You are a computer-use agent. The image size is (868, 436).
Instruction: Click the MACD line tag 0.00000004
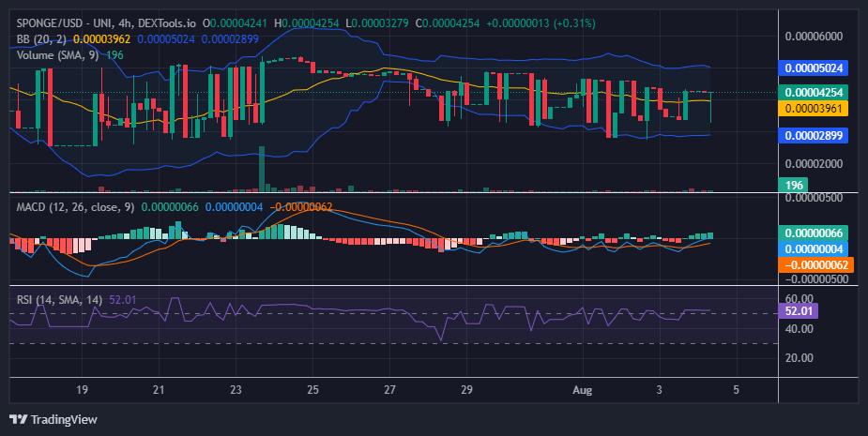(814, 248)
